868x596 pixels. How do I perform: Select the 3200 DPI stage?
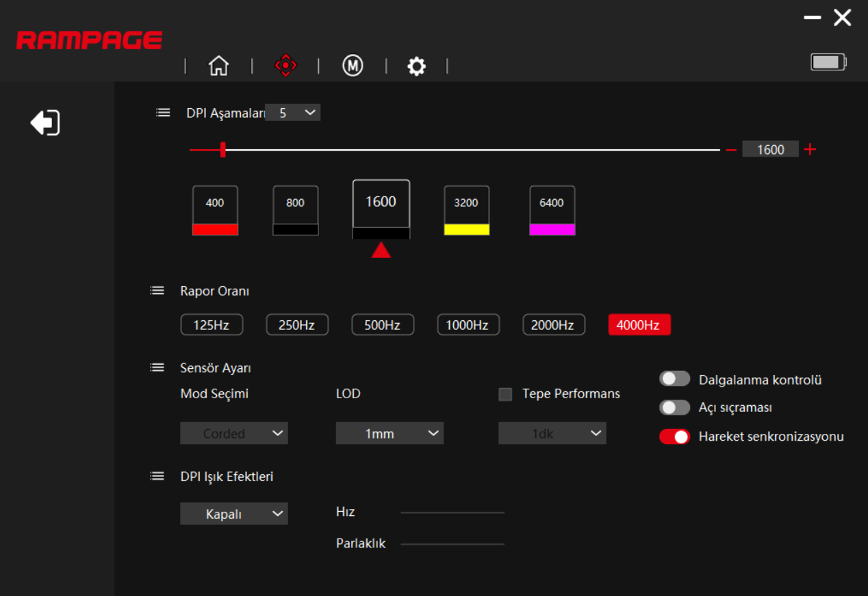(x=466, y=209)
